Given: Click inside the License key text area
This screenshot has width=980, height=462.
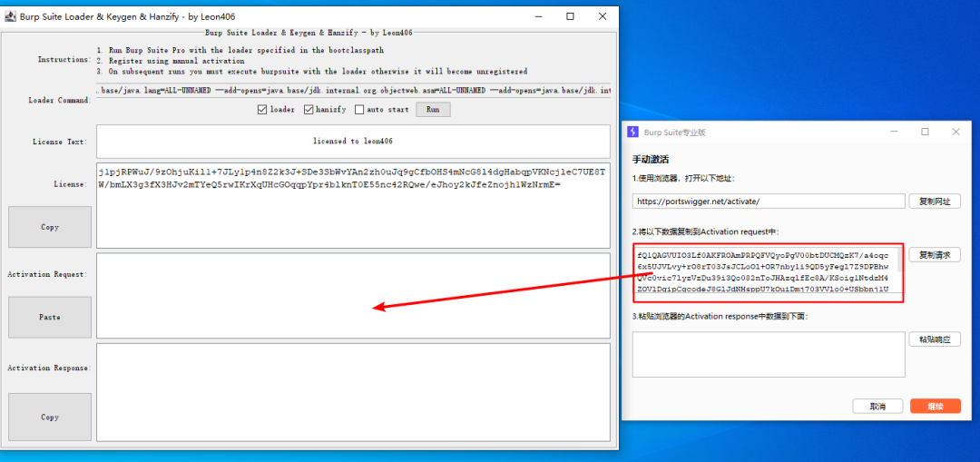Looking at the screenshot, I should [x=353, y=206].
